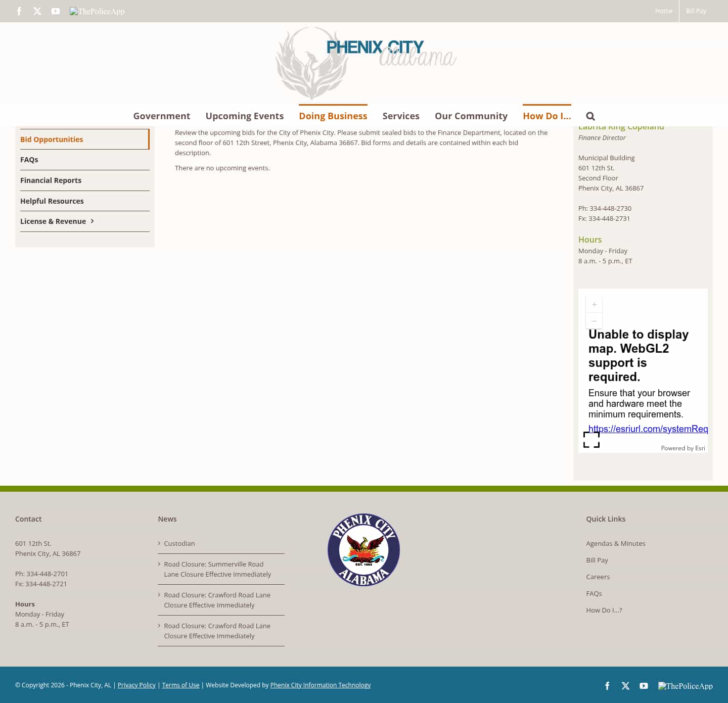This screenshot has height=703, width=728.
Task: Open the Custodian news item
Action: click(179, 544)
